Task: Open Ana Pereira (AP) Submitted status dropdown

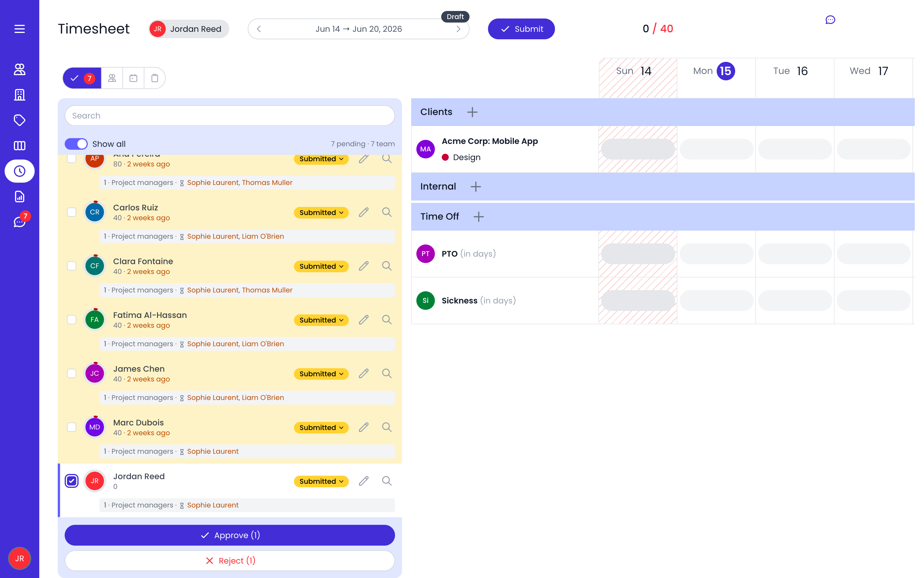Action: [x=321, y=159]
